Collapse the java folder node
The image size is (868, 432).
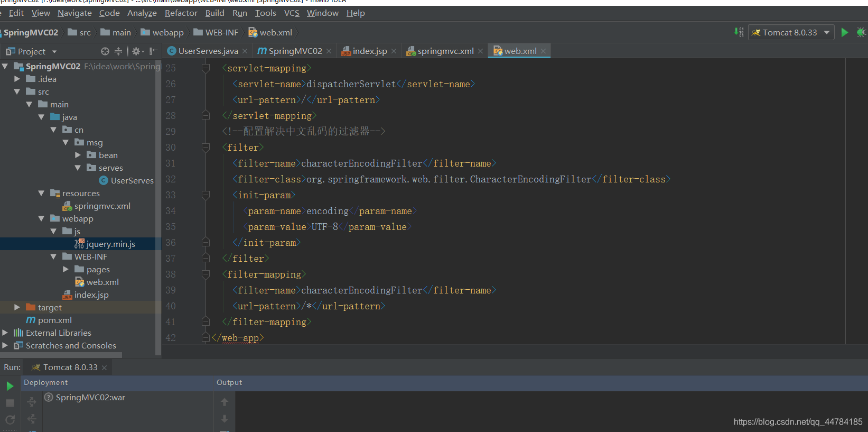pos(42,117)
